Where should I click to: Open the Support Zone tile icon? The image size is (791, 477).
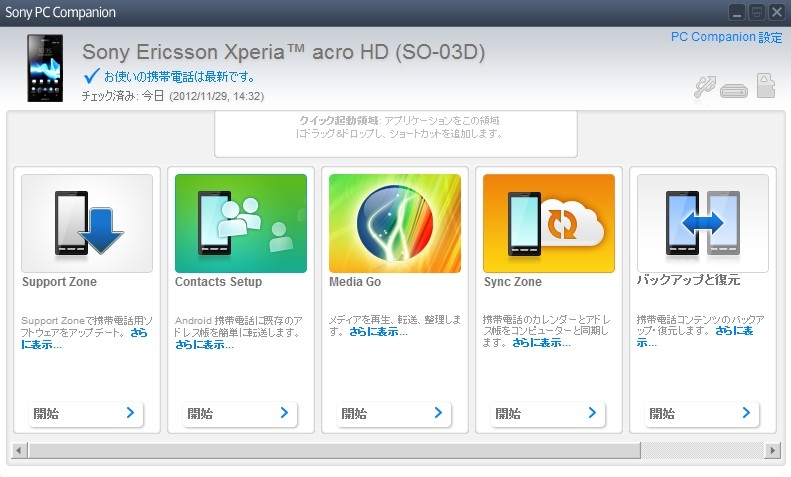pos(87,223)
